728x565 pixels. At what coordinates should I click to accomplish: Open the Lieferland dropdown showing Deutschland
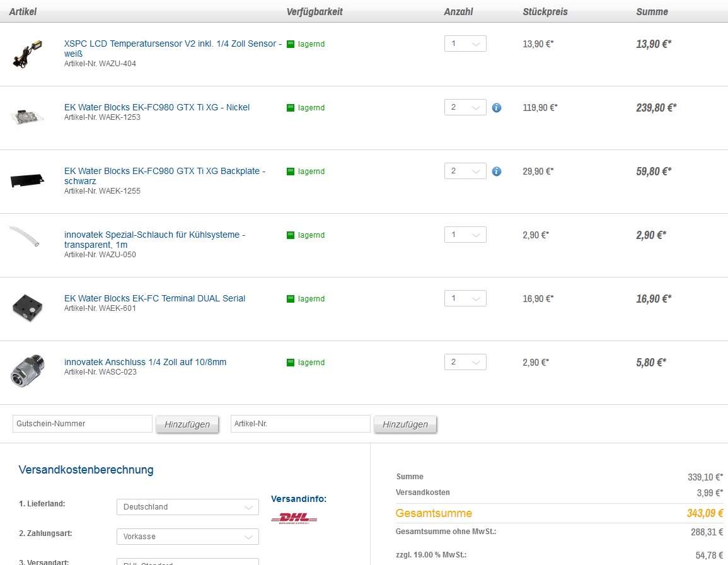[188, 507]
